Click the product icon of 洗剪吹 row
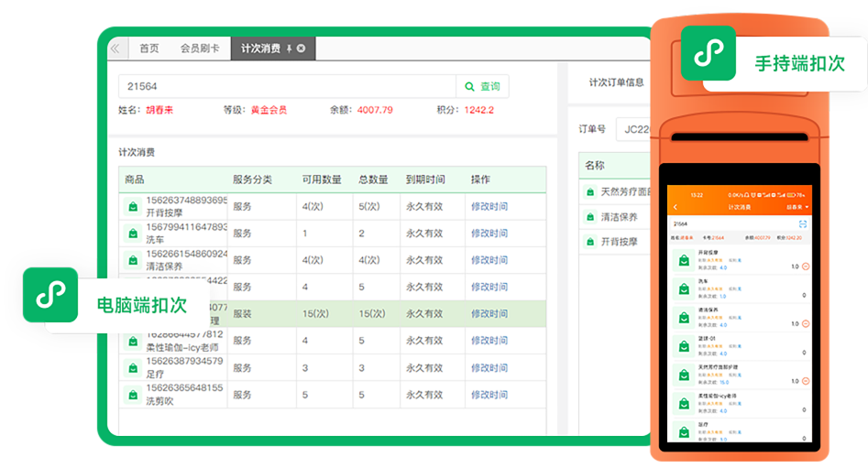This screenshot has height=468, width=868. click(132, 395)
